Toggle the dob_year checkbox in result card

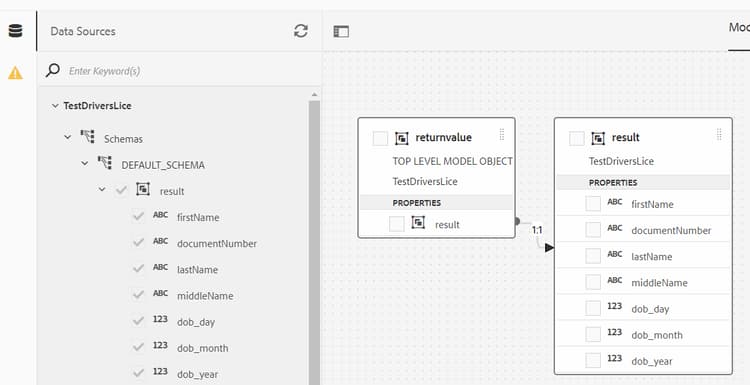tap(593, 360)
